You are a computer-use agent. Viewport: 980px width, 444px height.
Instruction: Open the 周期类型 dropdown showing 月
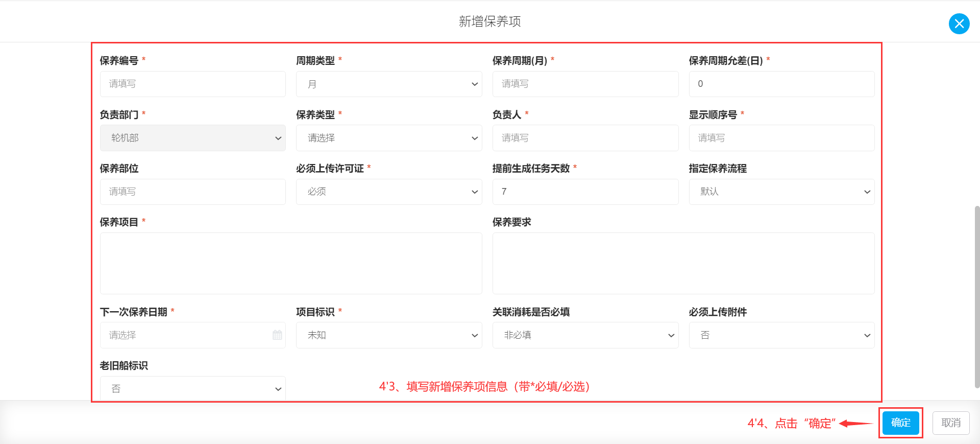[389, 84]
